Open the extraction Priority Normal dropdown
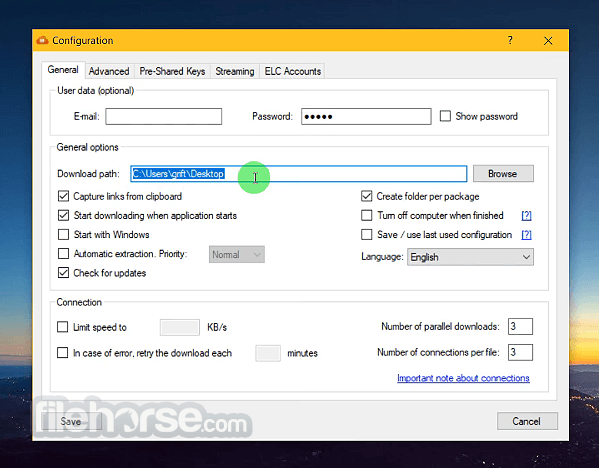The image size is (599, 468). [x=236, y=254]
